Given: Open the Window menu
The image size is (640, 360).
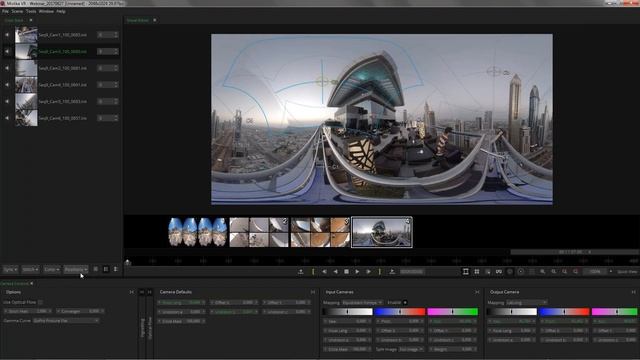Looking at the screenshot, I should [46, 11].
